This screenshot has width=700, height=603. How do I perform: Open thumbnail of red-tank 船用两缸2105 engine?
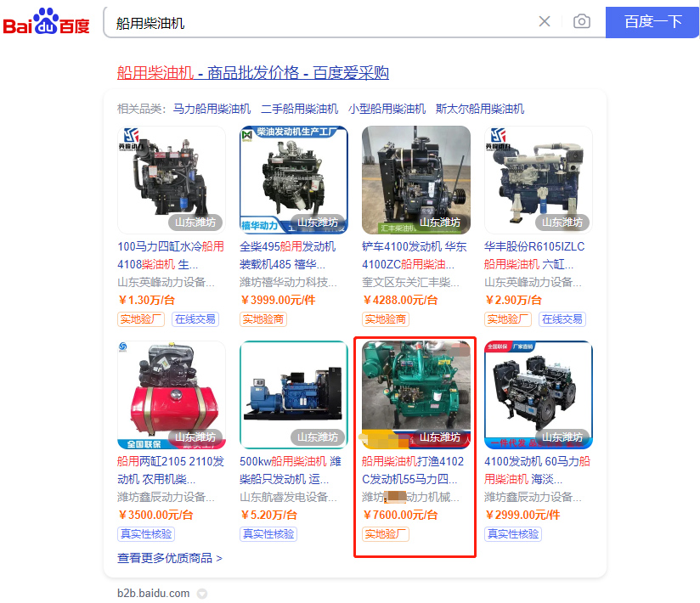(x=172, y=395)
